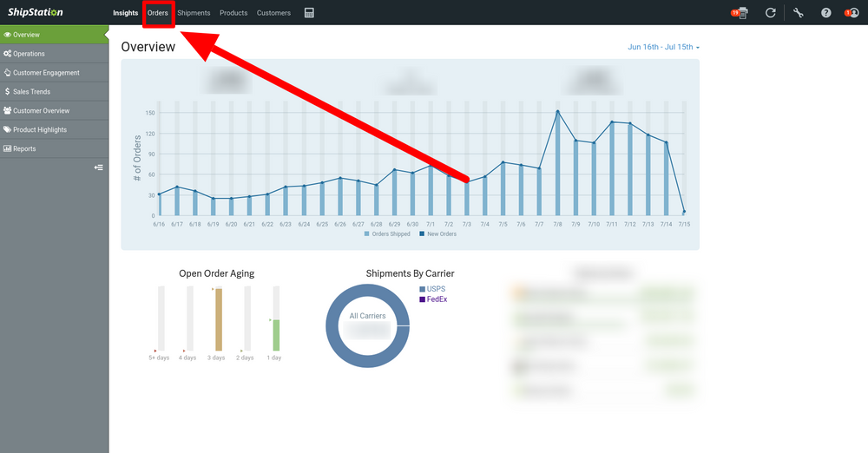868x453 pixels.
Task: Click the 1 day aging bar
Action: coord(276,335)
